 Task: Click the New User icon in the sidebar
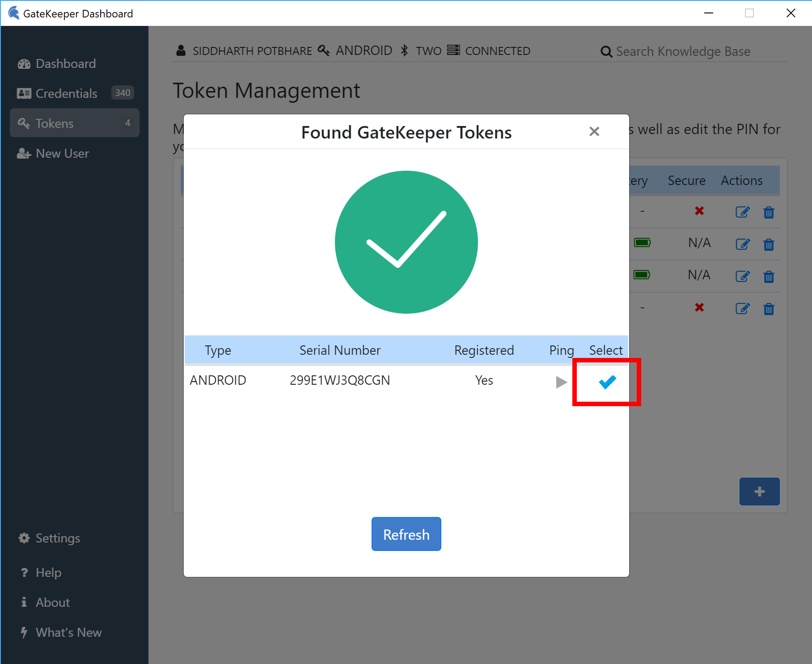point(23,153)
